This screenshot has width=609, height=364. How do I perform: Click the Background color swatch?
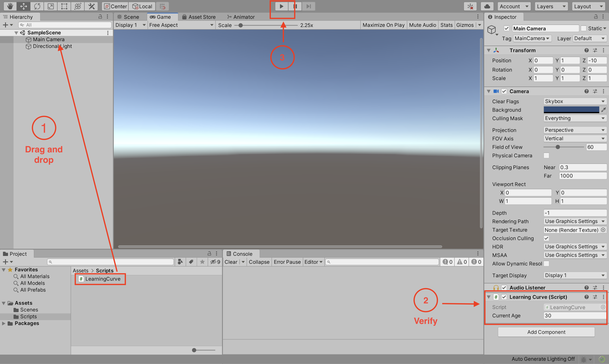tap(571, 110)
